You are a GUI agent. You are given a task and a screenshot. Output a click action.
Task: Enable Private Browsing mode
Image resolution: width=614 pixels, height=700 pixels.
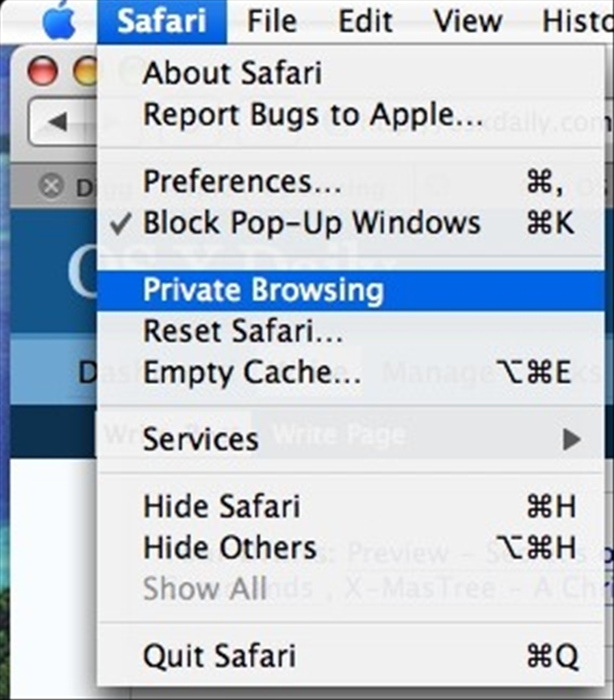coord(351,290)
